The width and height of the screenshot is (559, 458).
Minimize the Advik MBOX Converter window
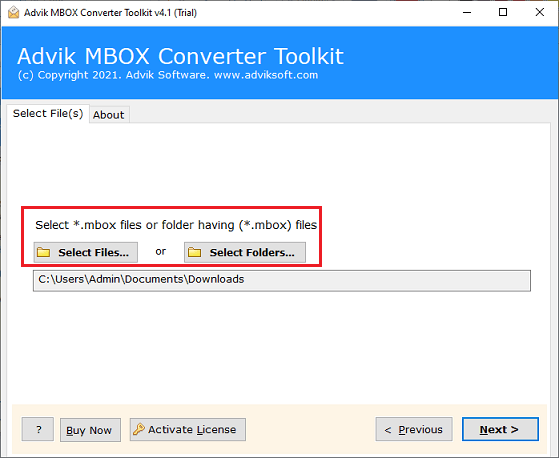click(467, 12)
